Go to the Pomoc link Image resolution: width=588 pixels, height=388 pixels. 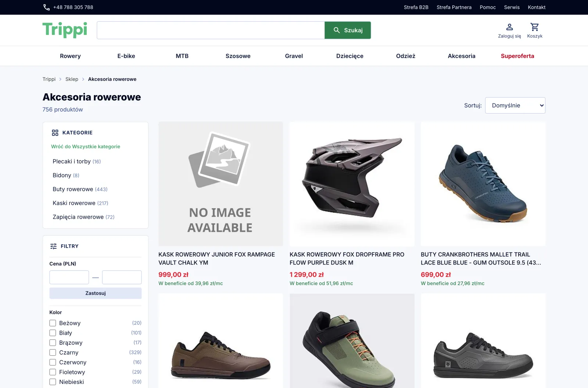coord(488,7)
